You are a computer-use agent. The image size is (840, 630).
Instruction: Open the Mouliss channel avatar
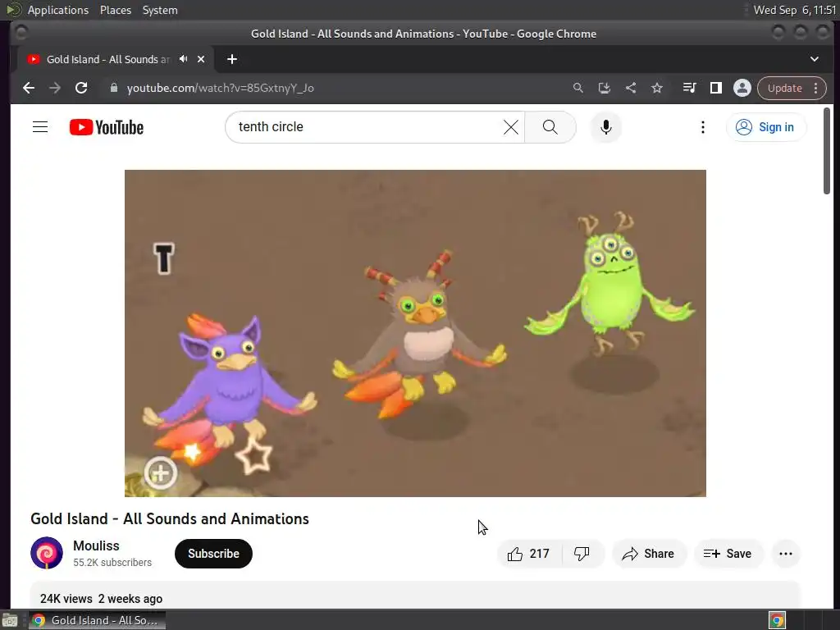[x=47, y=553]
